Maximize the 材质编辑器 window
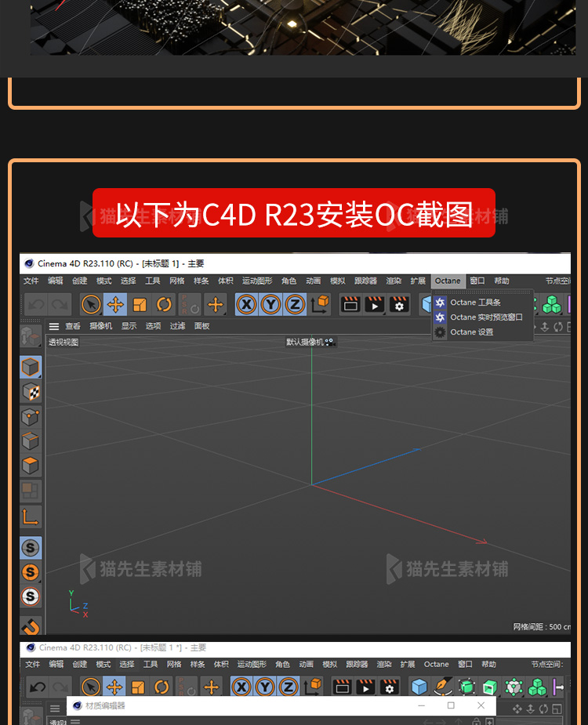588x725 pixels. point(451,705)
